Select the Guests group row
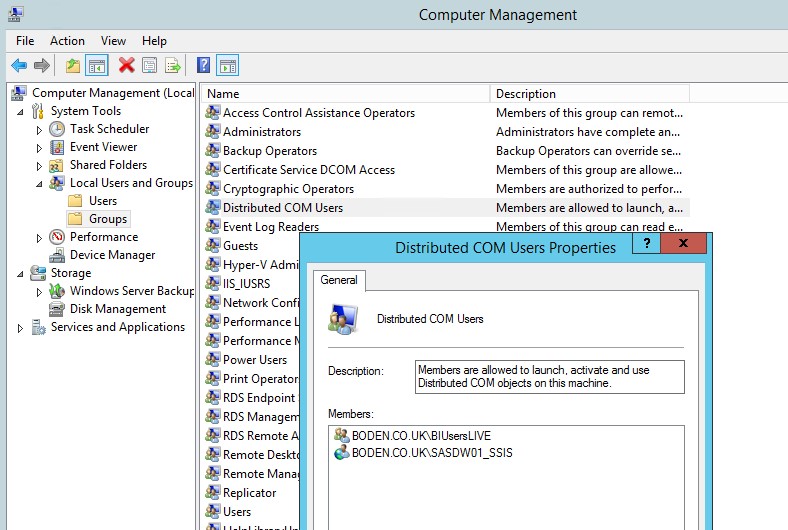This screenshot has height=530, width=788. pyautogui.click(x=240, y=246)
